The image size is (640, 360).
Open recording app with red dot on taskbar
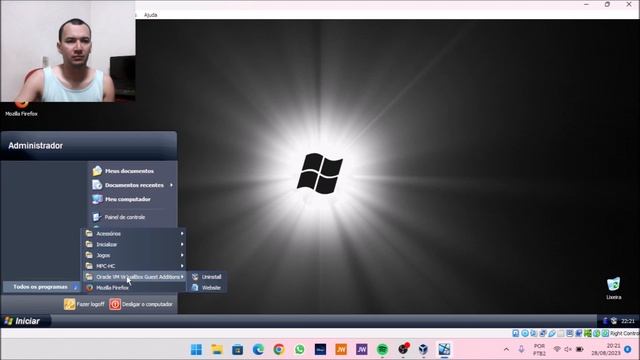coord(403,349)
